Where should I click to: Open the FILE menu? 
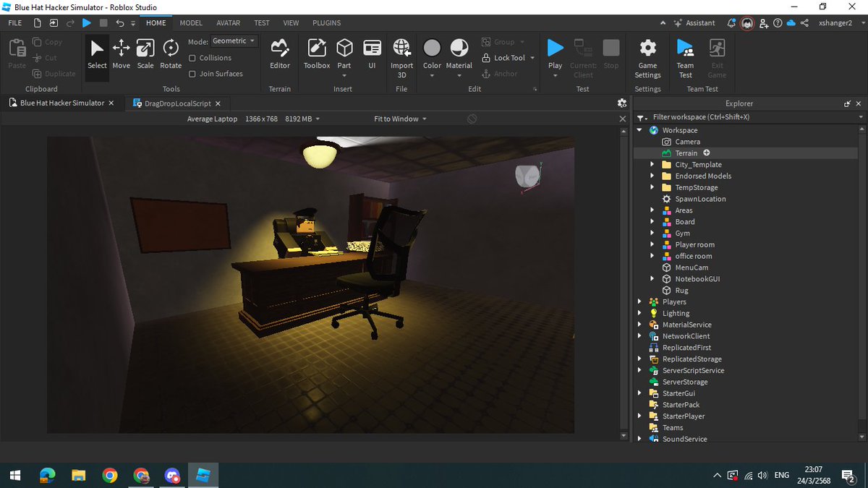pyautogui.click(x=14, y=23)
